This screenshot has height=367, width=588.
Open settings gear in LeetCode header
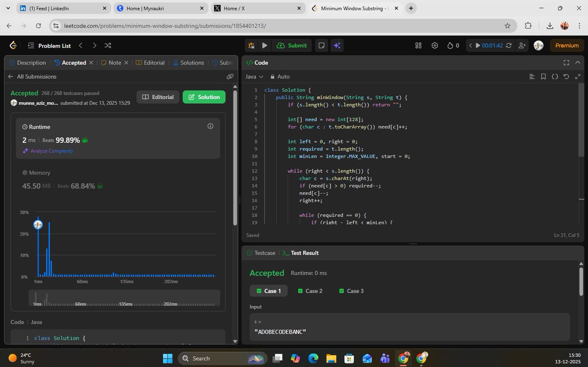435,45
